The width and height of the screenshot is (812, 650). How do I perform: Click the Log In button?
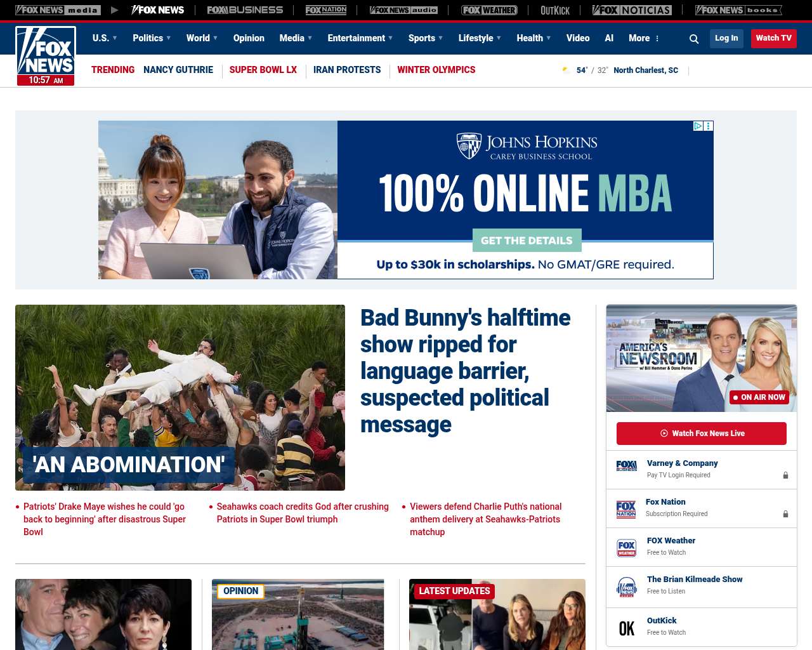(x=726, y=38)
